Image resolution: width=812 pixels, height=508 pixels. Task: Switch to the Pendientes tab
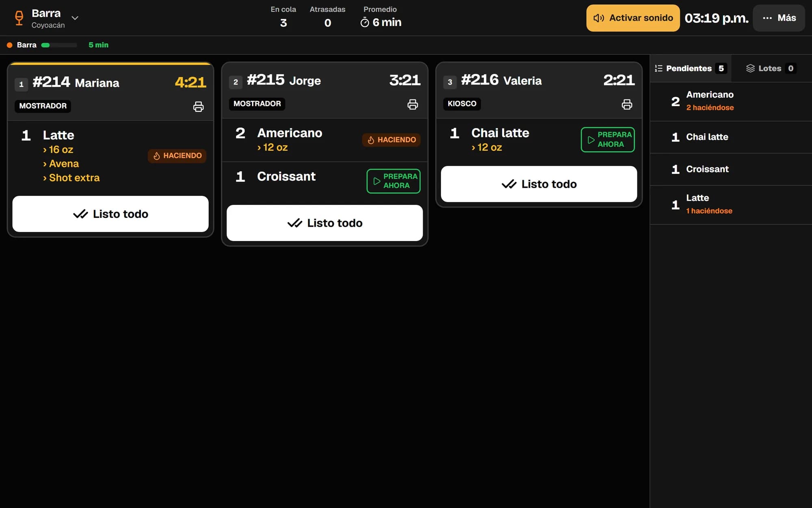[691, 68]
